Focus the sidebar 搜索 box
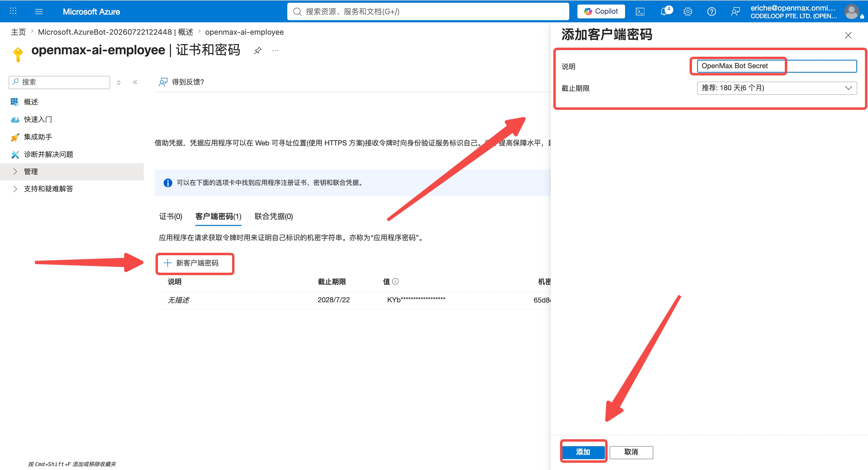 (60, 82)
